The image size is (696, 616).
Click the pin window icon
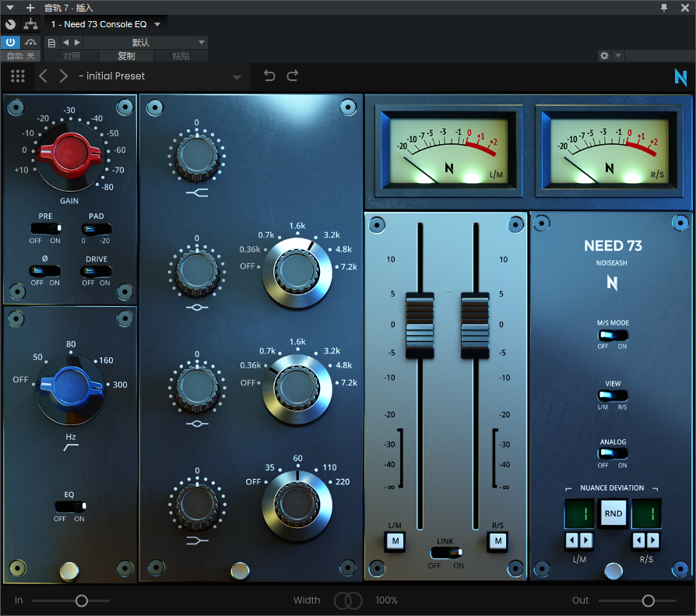point(664,8)
